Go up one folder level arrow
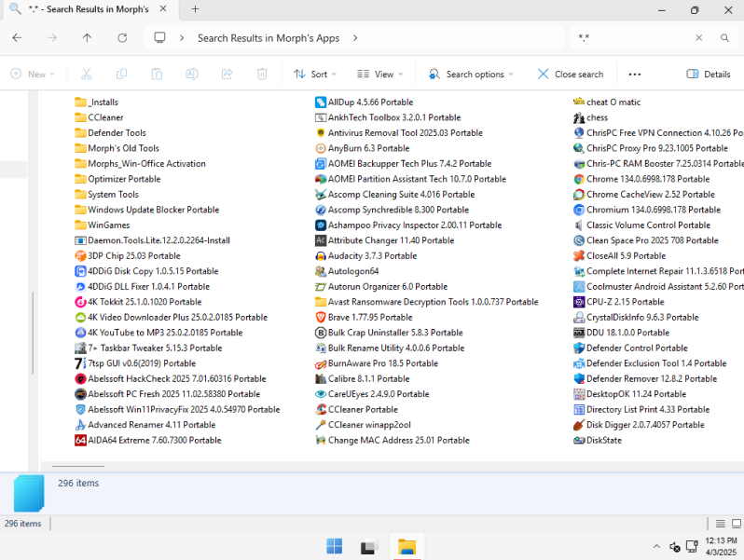 point(87,38)
